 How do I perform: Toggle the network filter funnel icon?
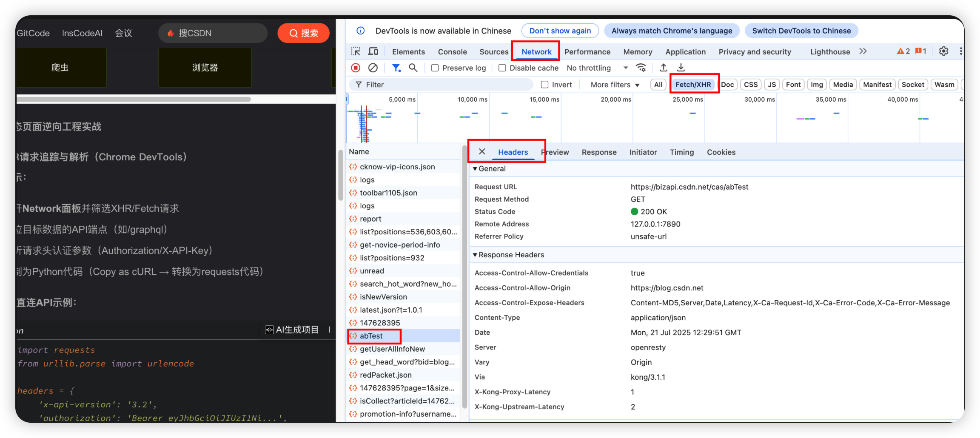(x=396, y=68)
